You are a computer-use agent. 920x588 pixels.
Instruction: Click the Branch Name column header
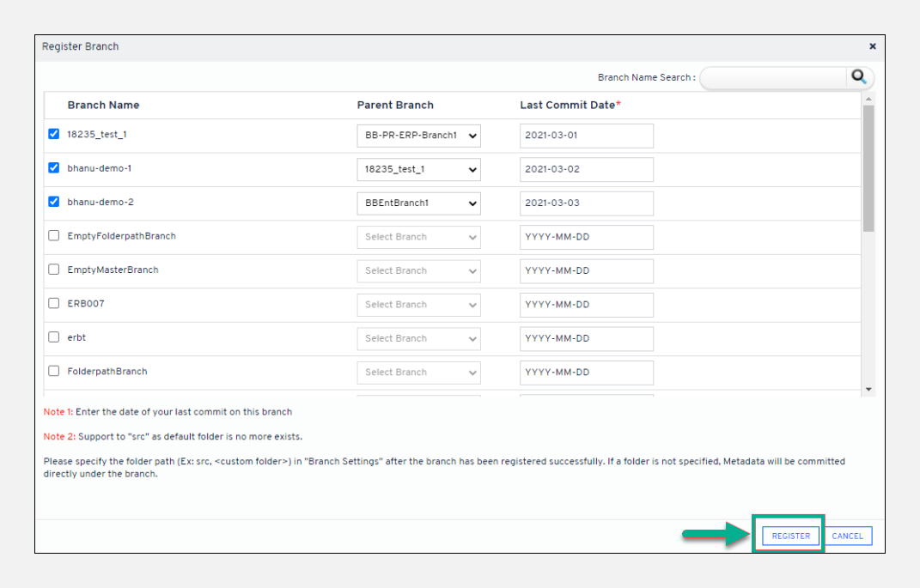pyautogui.click(x=103, y=105)
